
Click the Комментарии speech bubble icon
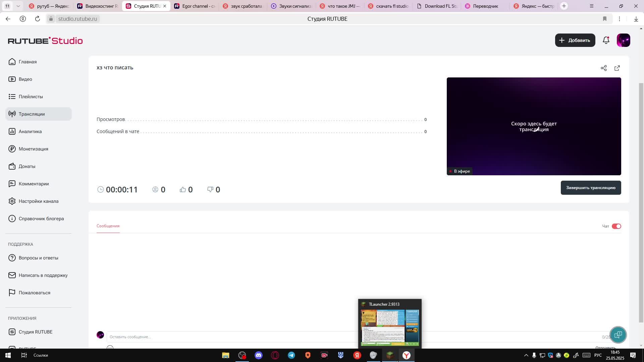point(12,184)
